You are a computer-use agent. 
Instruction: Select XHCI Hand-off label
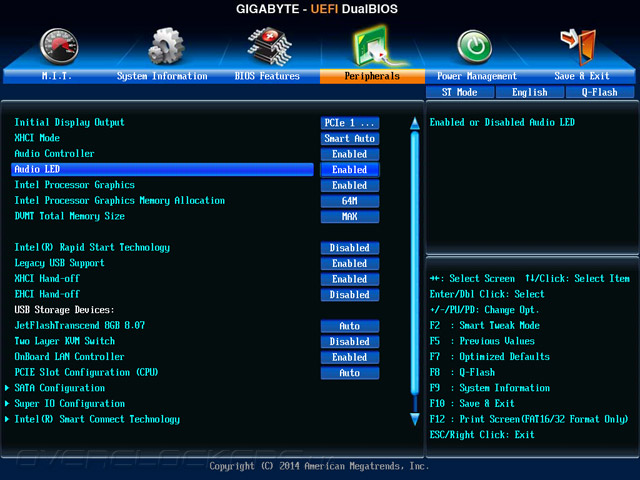pyautogui.click(x=47, y=278)
